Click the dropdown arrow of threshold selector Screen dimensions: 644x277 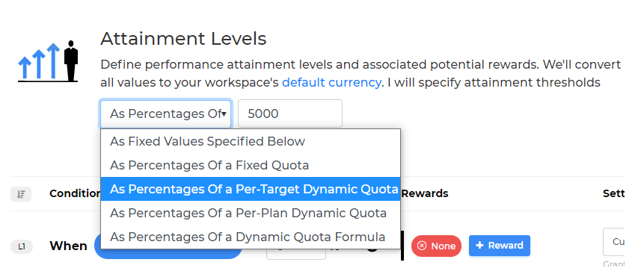tap(224, 113)
